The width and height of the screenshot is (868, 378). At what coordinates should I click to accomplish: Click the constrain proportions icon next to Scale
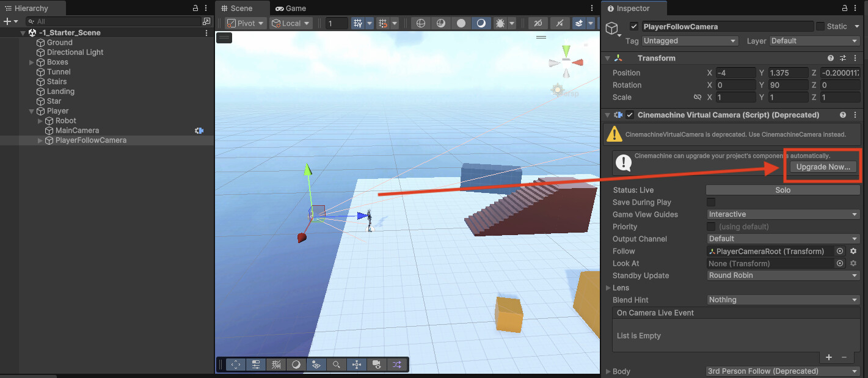click(697, 97)
